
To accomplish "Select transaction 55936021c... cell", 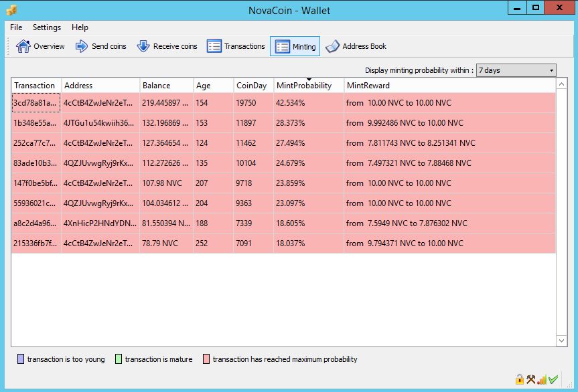I will 36,203.
